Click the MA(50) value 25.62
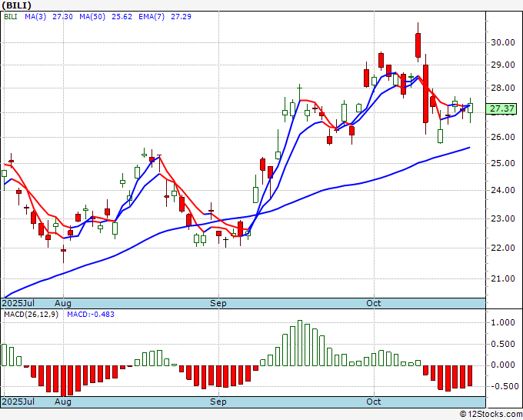This screenshot has height=420, width=523. click(122, 17)
